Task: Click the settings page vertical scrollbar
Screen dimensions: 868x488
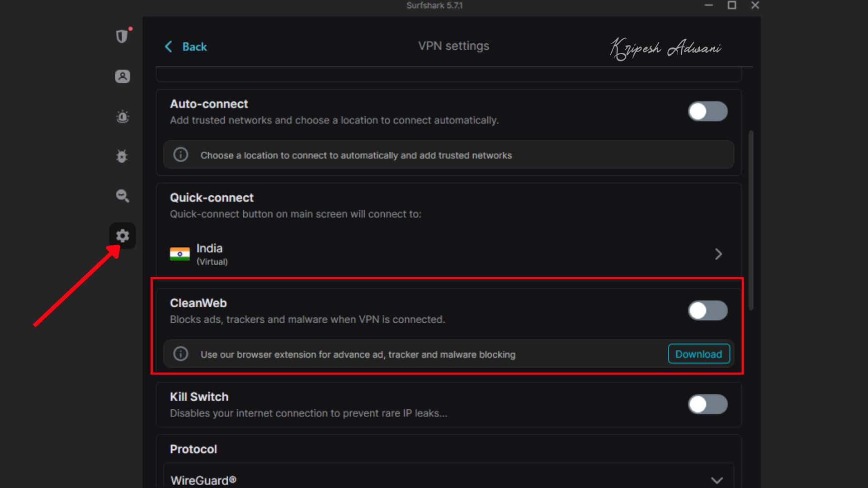Action: coord(751,221)
